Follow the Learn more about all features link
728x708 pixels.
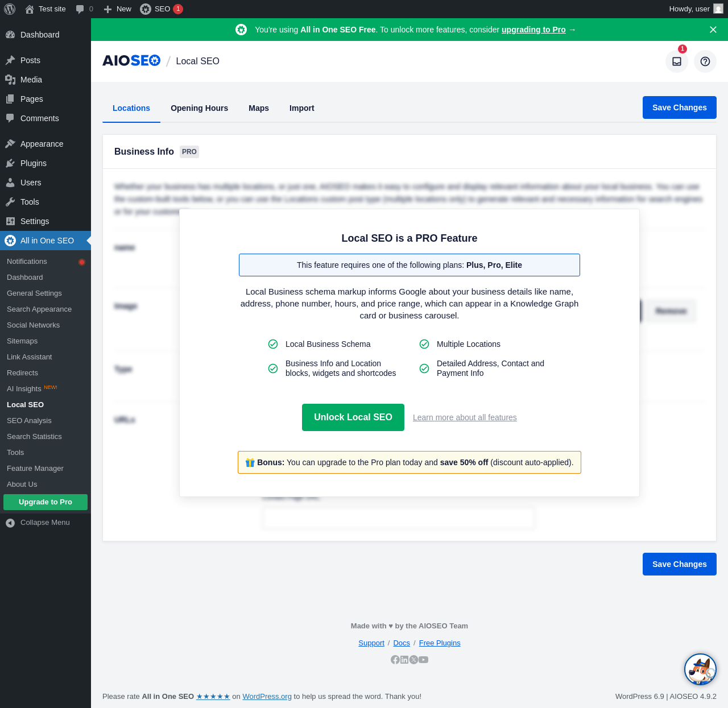tap(465, 417)
